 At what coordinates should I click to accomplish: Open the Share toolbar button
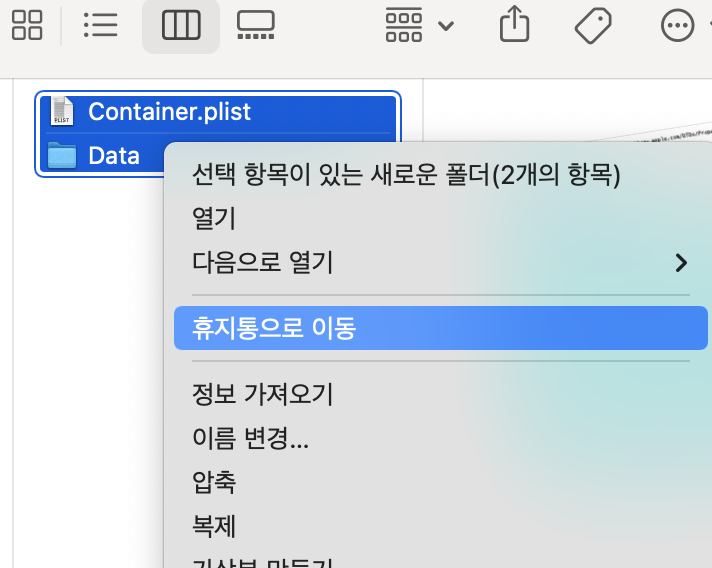click(514, 24)
